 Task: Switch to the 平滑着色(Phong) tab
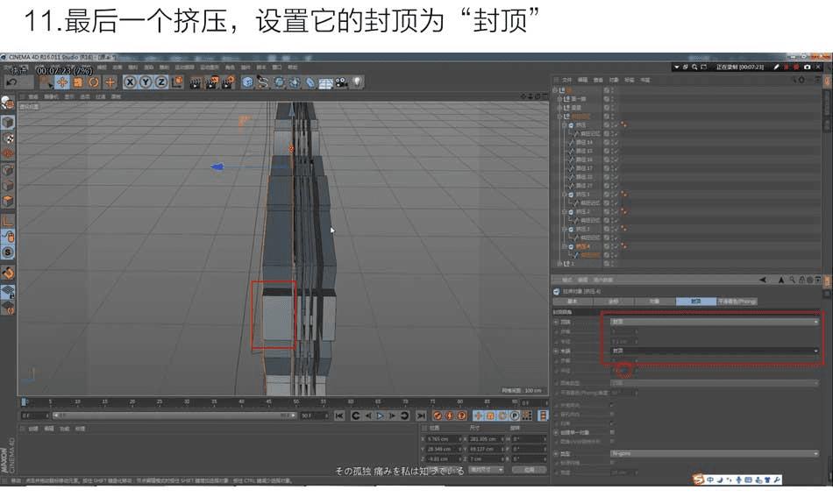pos(737,301)
